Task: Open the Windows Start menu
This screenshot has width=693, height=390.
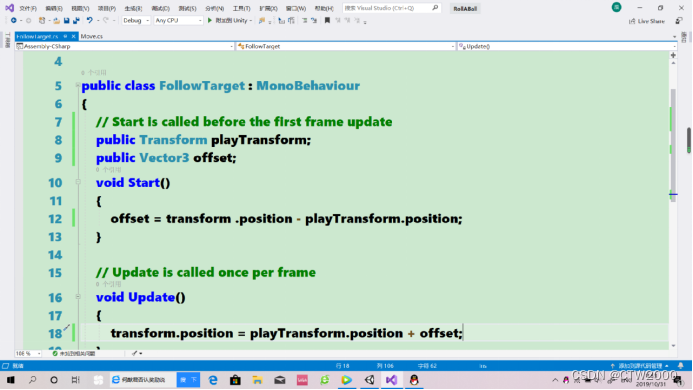Action: [x=11, y=380]
